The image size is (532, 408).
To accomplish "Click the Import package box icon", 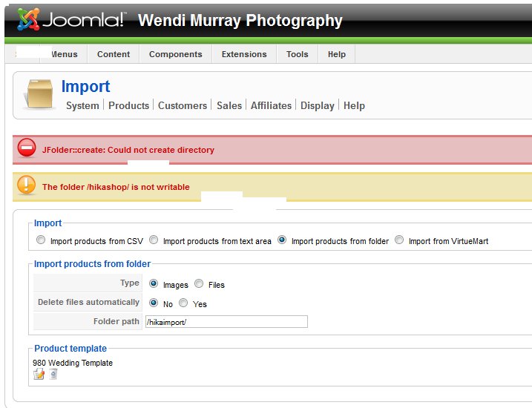I will click(38, 96).
